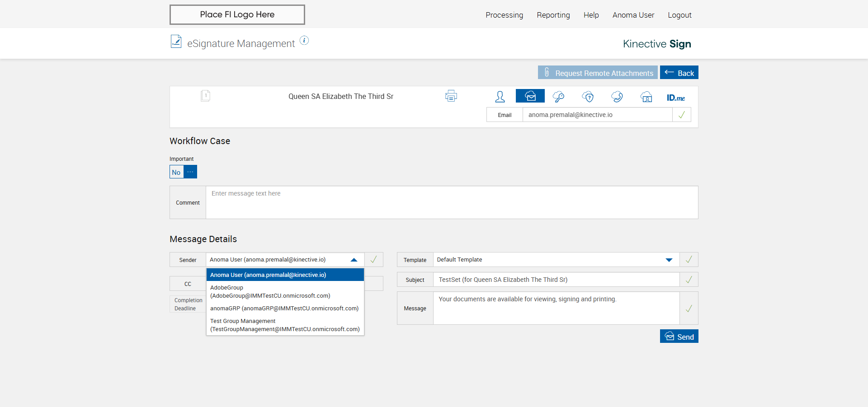Click the printer icon beside the signer name
This screenshot has height=407, width=868.
pyautogui.click(x=451, y=96)
